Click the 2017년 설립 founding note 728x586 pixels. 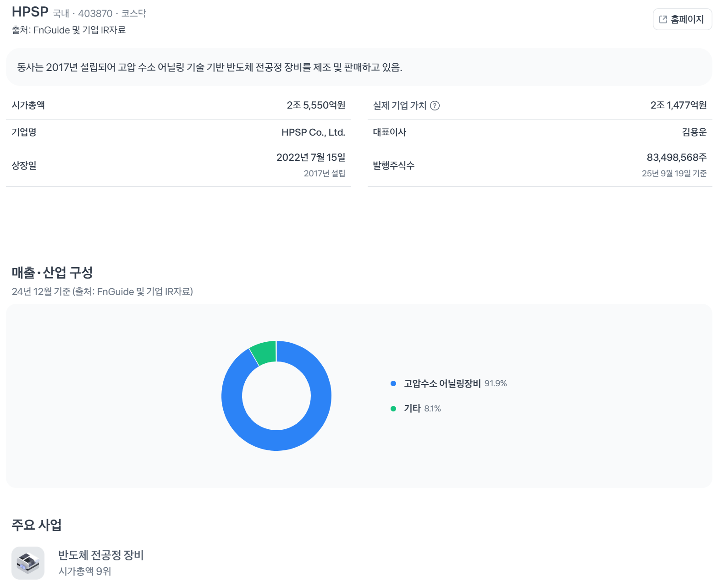click(324, 174)
